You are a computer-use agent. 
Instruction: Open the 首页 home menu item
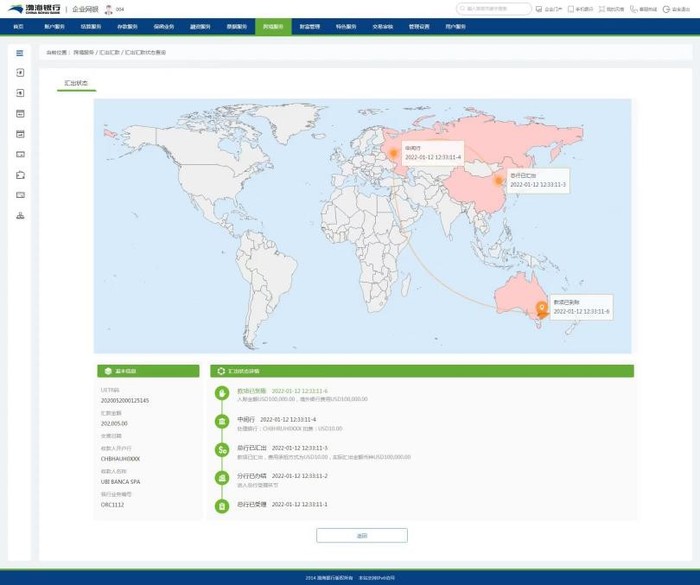(x=18, y=27)
